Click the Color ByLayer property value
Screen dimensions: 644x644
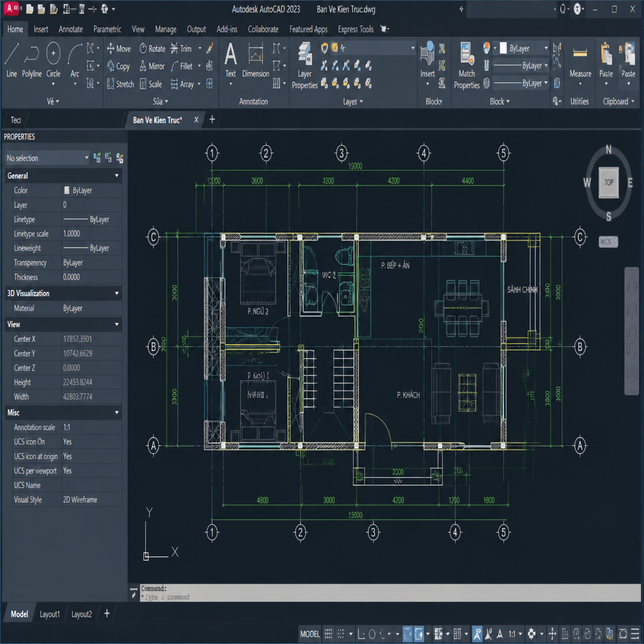point(92,191)
